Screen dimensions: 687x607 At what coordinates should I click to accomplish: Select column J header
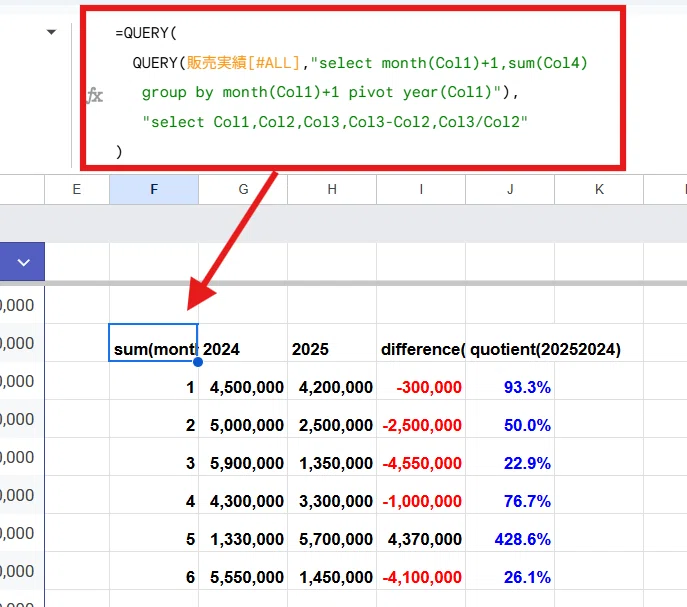click(510, 189)
